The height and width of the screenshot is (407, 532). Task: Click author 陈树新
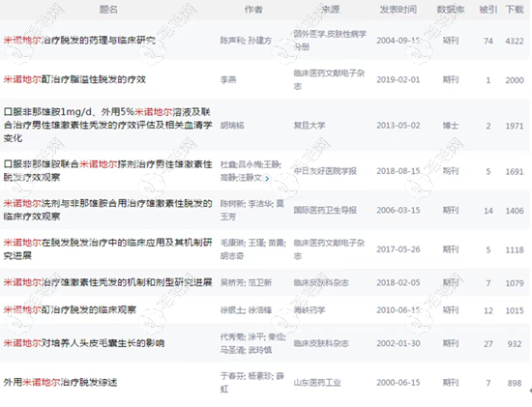click(232, 204)
